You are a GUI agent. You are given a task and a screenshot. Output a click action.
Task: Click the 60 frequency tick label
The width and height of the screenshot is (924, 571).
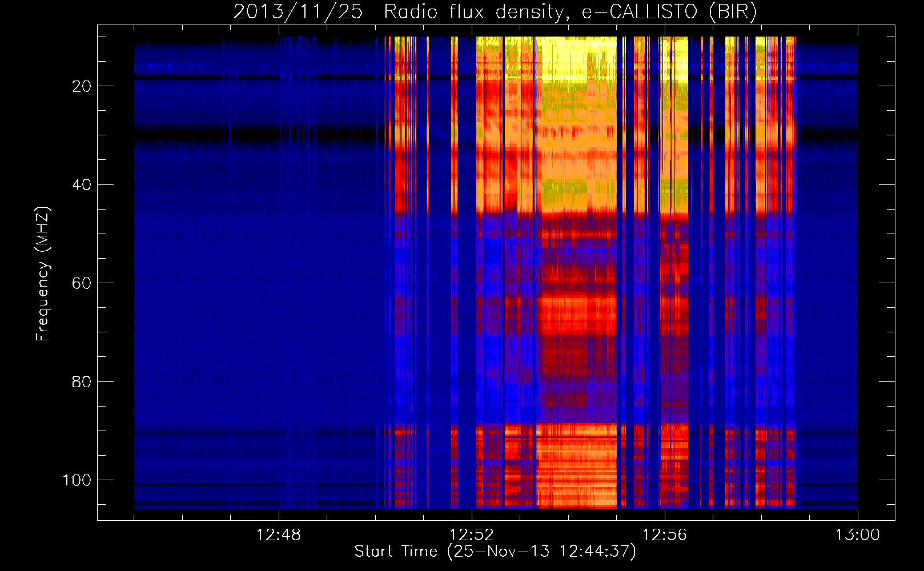point(82,283)
